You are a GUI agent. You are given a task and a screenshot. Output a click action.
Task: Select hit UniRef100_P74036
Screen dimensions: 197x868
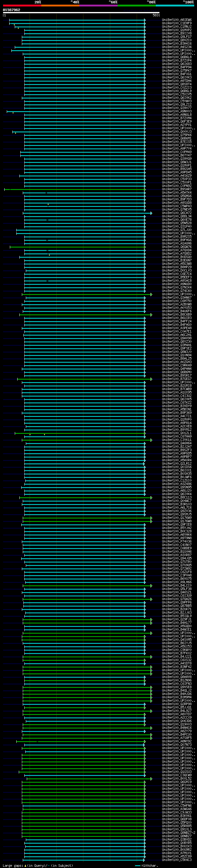[x=177, y=542]
